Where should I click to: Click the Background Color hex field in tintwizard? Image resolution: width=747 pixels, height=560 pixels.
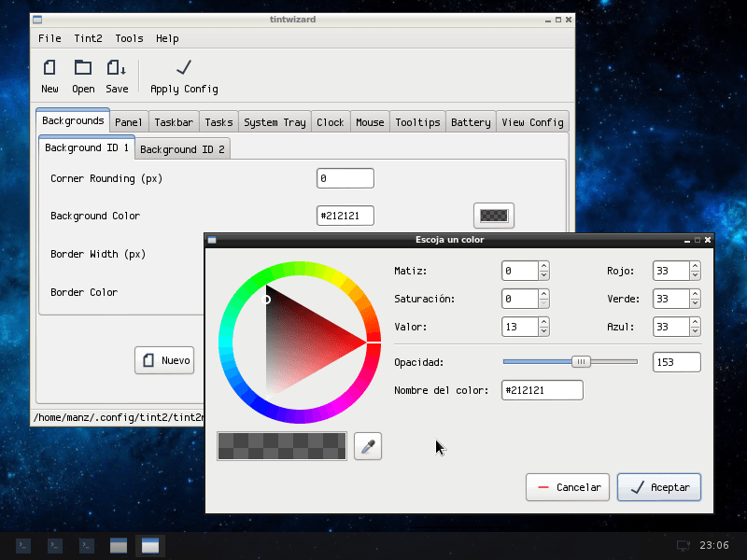(x=345, y=216)
